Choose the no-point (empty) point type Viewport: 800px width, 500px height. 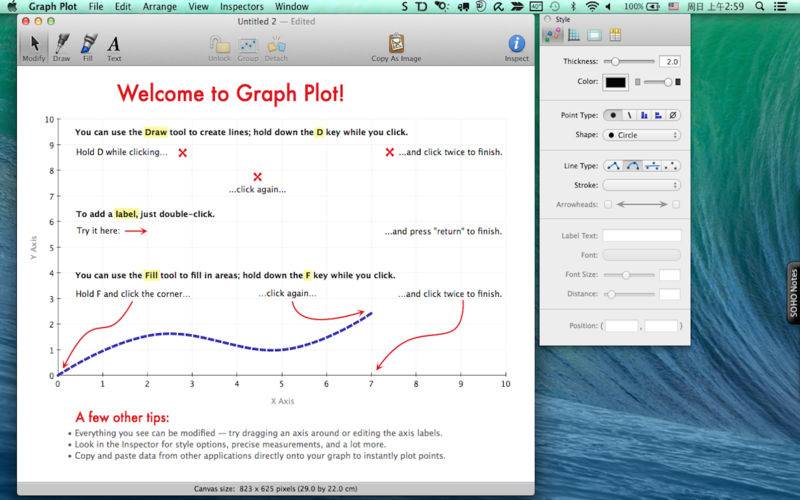(x=673, y=115)
